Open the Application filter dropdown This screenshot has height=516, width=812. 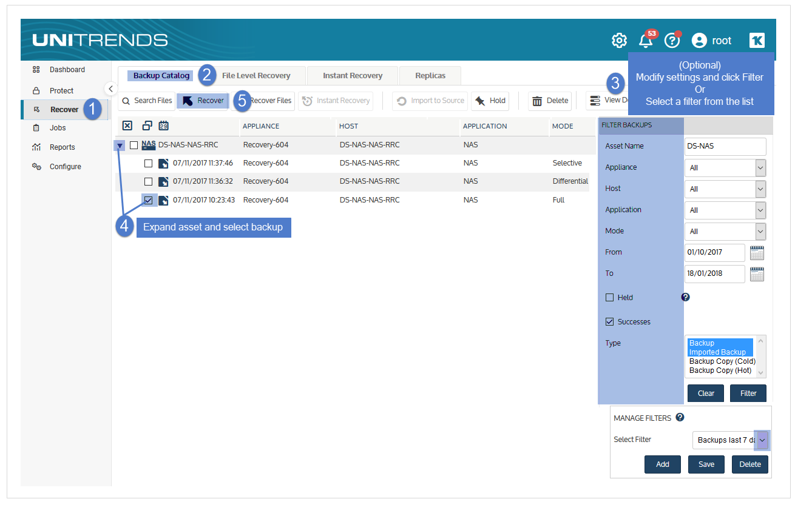[725, 210]
